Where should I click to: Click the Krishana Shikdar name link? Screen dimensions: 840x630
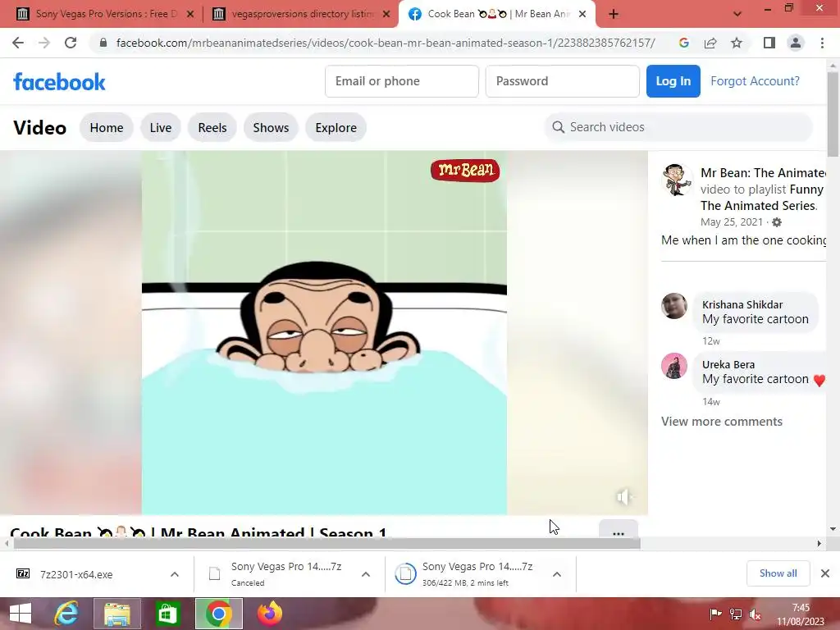click(x=742, y=304)
